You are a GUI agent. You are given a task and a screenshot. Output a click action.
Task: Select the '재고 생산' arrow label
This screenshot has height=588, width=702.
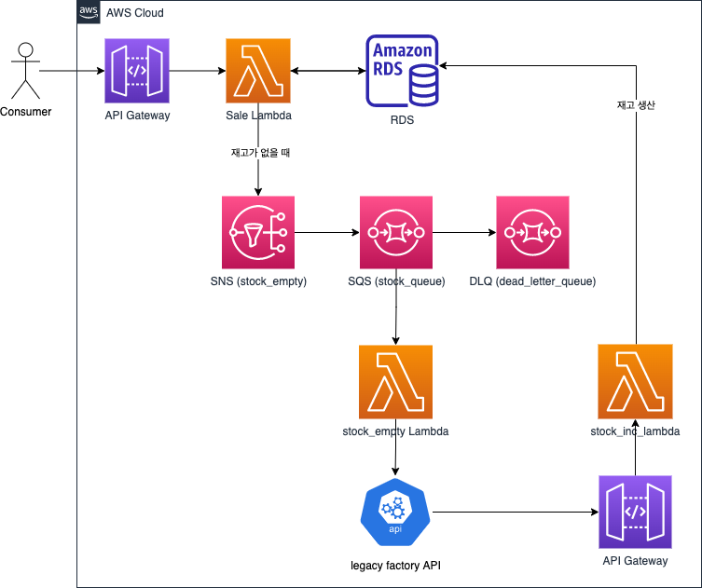tap(636, 104)
